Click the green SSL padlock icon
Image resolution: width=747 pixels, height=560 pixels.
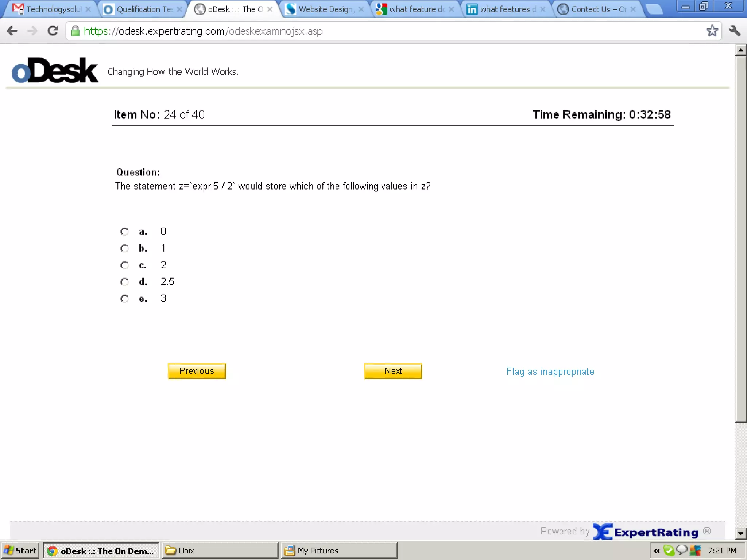click(75, 31)
